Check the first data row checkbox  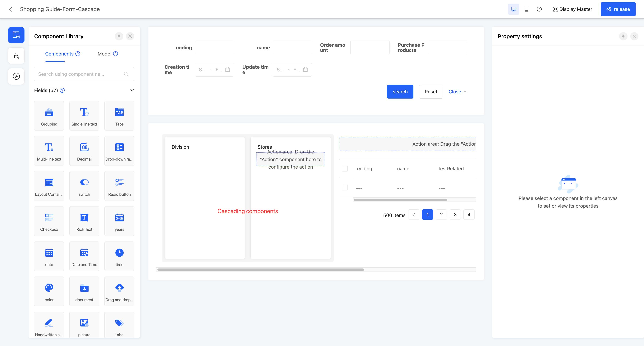345,188
